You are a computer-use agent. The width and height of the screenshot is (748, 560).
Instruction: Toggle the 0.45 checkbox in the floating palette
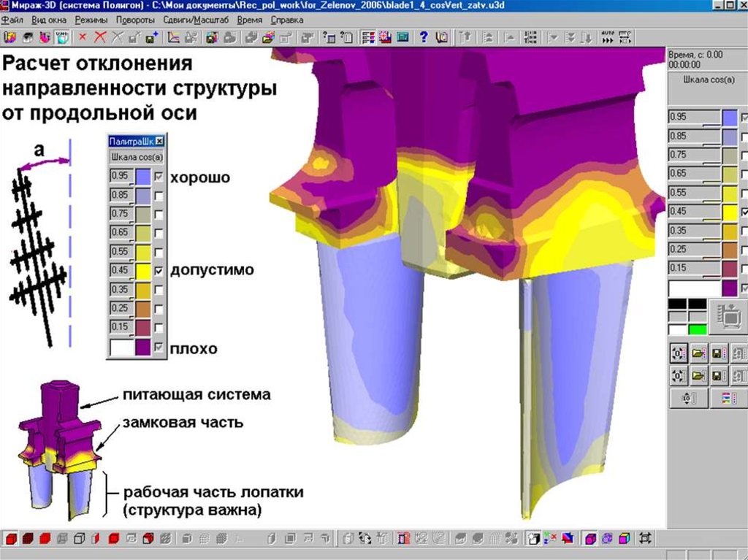(x=159, y=270)
